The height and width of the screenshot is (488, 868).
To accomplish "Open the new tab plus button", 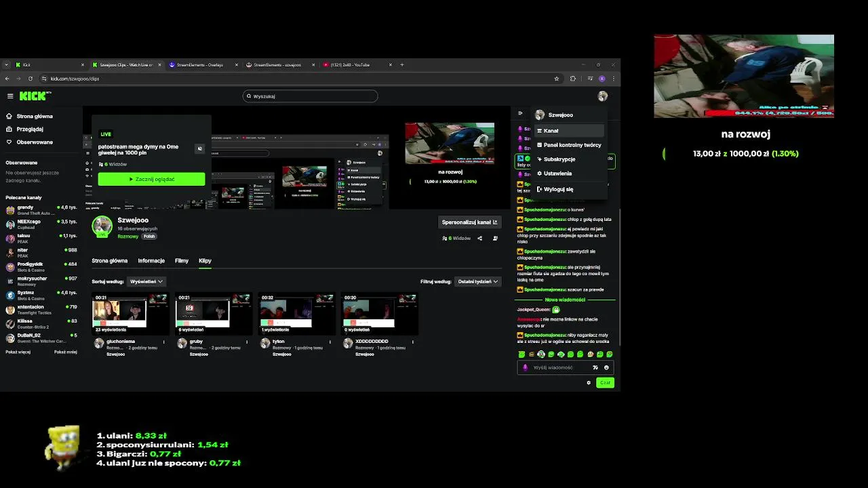I will [x=402, y=65].
